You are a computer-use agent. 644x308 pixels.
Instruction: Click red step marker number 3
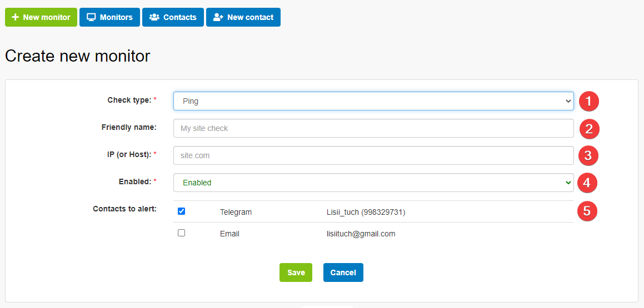[x=588, y=155]
